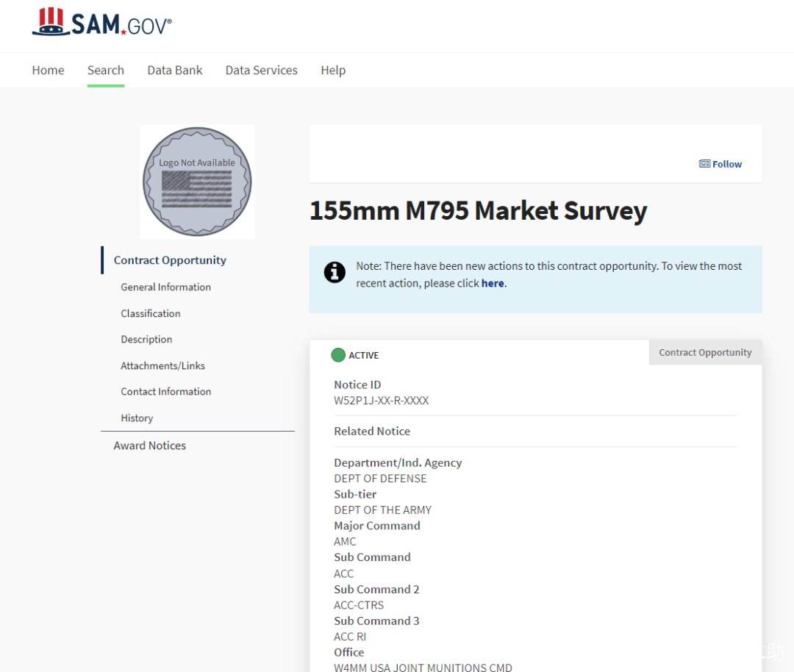
Task: Select Contract Opportunity in the sidebar
Action: 170,260
